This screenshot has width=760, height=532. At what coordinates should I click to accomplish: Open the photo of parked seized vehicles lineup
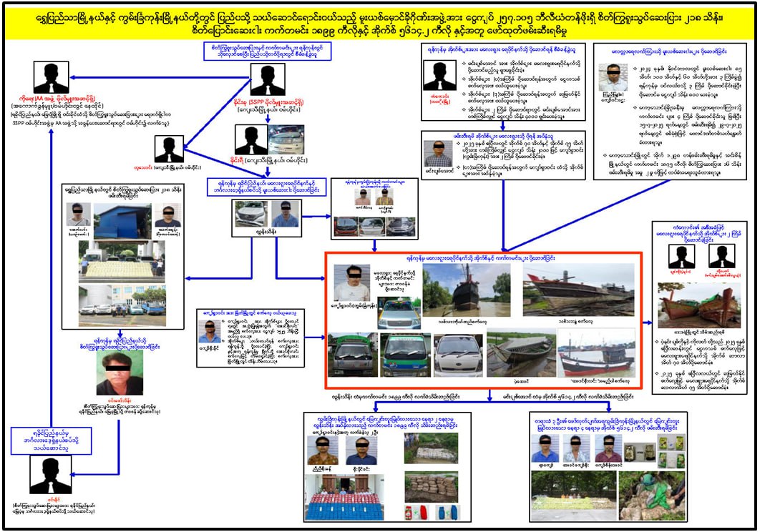122,305
